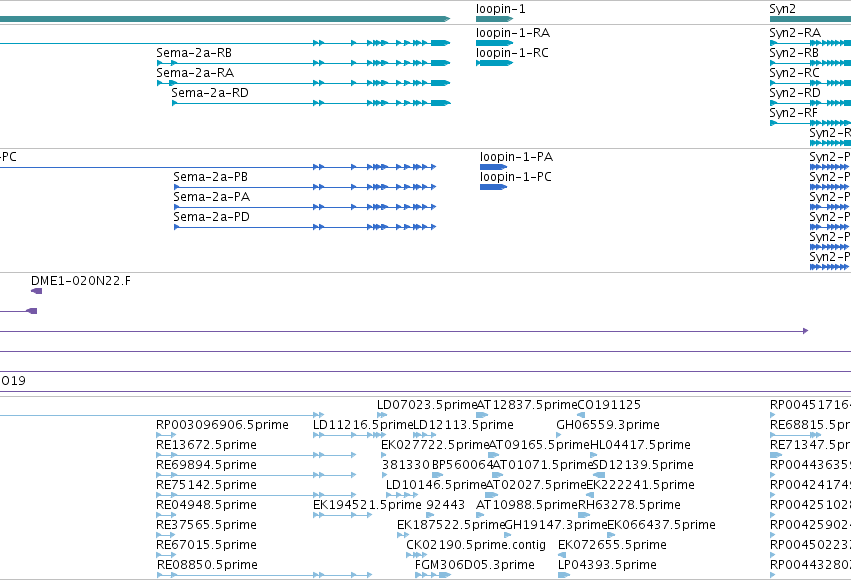The height and width of the screenshot is (580, 851).
Task: Click EST CK02190.5prime.contig
Action: (x=476, y=546)
